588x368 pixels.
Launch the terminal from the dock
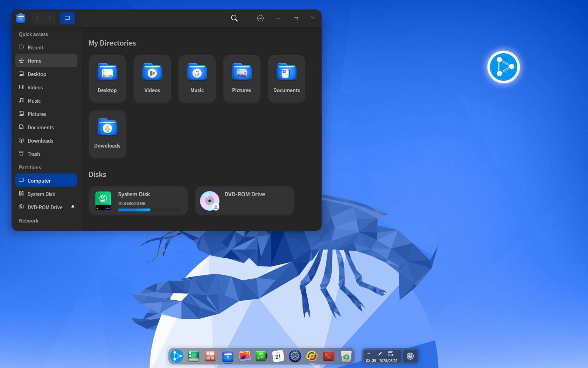[329, 356]
